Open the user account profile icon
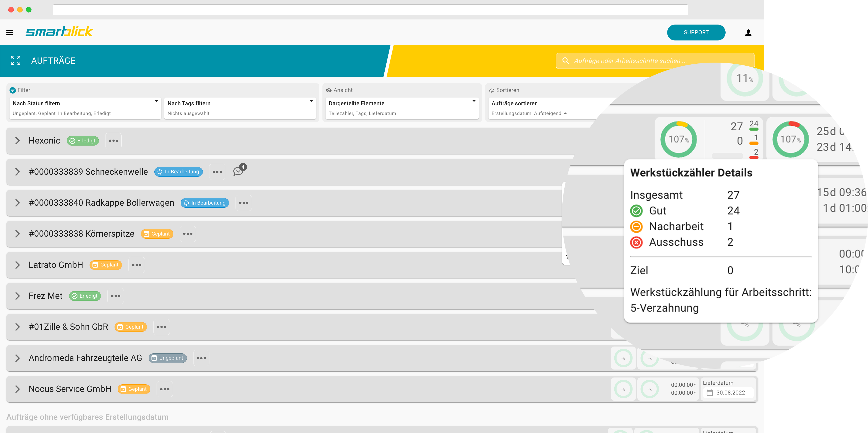This screenshot has width=868, height=433. [748, 32]
